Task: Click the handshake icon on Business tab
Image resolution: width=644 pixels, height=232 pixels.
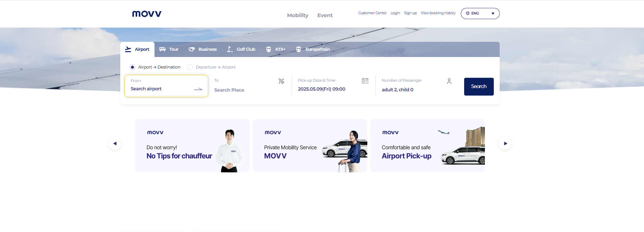Action: (x=191, y=49)
